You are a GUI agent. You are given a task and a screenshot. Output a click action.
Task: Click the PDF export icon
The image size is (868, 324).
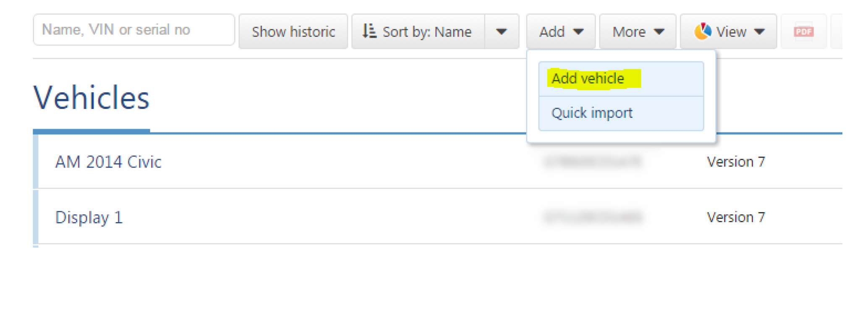[x=803, y=31]
